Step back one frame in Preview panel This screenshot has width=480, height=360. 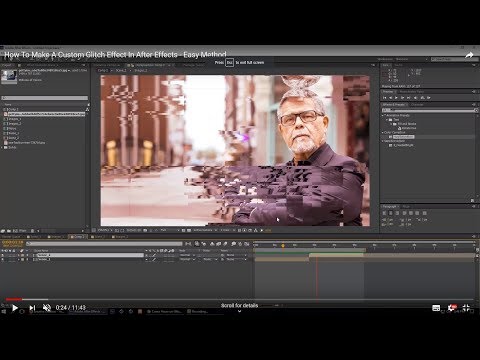click(x=390, y=98)
